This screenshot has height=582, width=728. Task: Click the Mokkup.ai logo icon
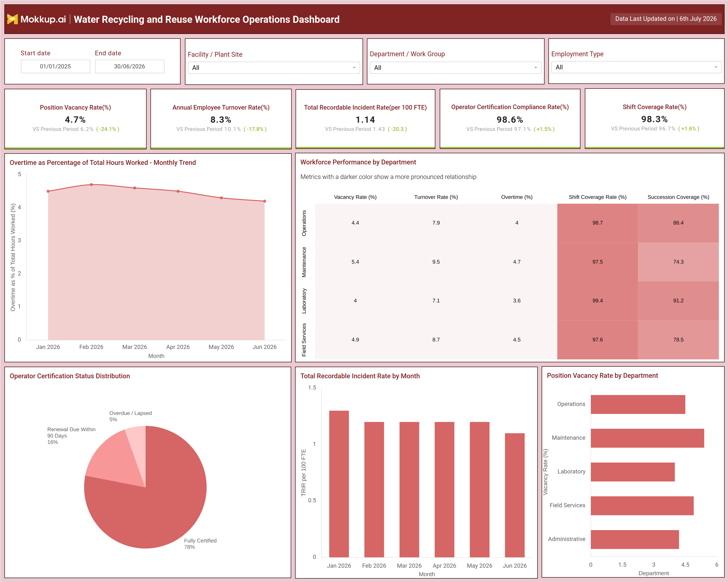12,19
